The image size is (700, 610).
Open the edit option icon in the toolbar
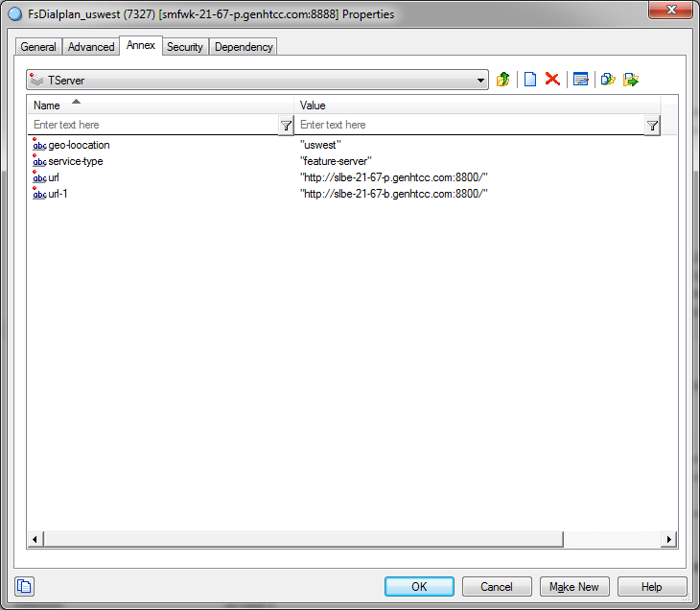tap(580, 80)
